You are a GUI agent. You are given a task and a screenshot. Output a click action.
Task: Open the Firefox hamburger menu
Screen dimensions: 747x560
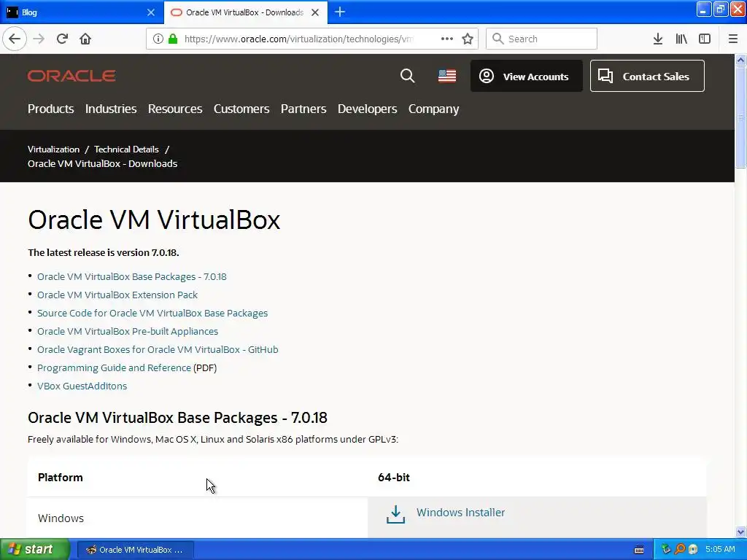[732, 39]
